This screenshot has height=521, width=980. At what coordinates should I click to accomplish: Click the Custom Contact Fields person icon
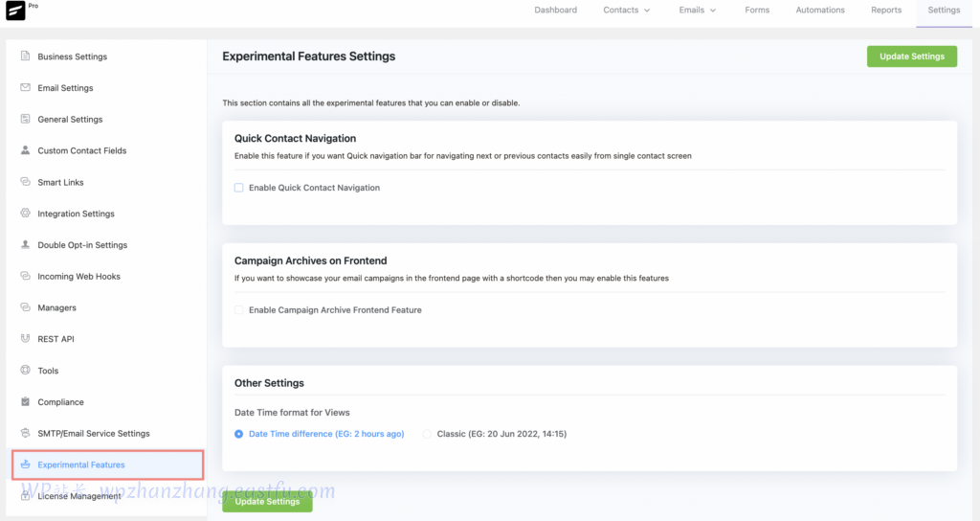click(26, 150)
